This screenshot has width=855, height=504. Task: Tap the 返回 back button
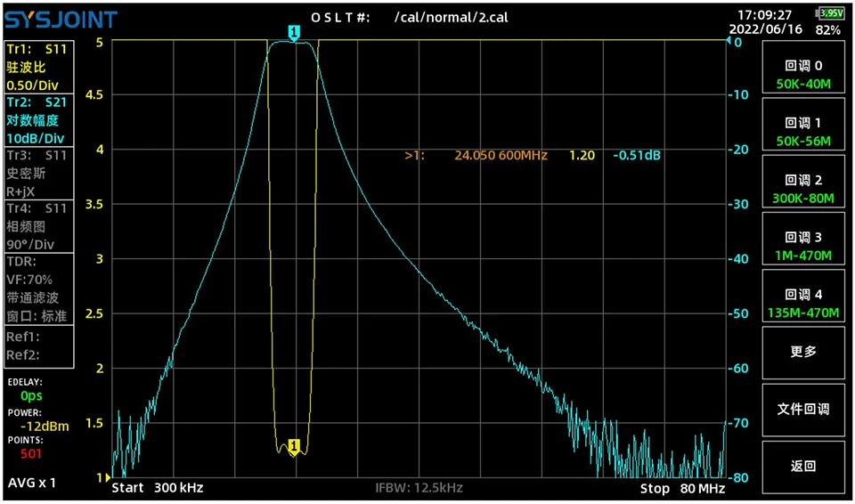803,467
